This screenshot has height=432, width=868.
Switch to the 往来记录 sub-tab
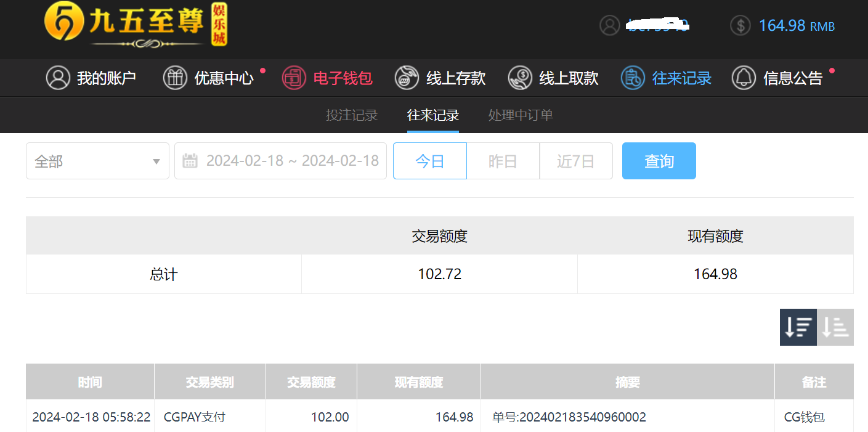click(x=433, y=115)
